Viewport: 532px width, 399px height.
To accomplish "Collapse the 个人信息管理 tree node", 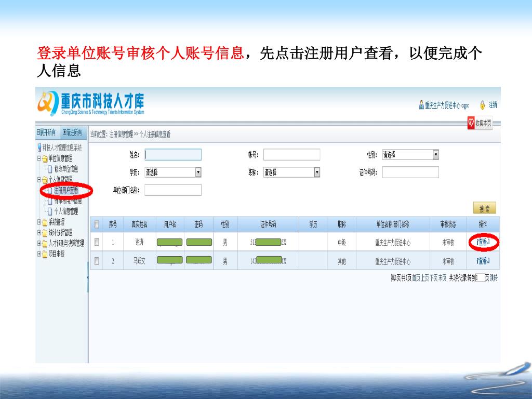I will [x=39, y=179].
